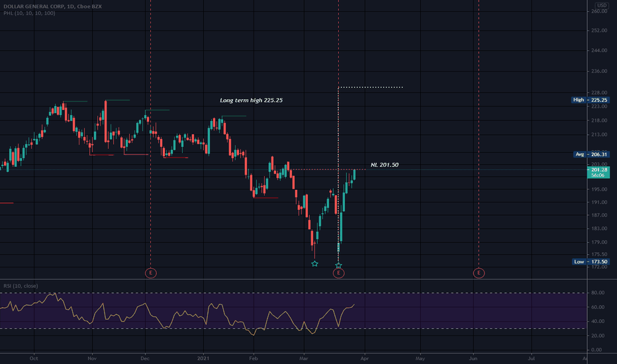Click the 218.00 price scale value
Image resolution: width=617 pixels, height=364 pixels.
(599, 121)
